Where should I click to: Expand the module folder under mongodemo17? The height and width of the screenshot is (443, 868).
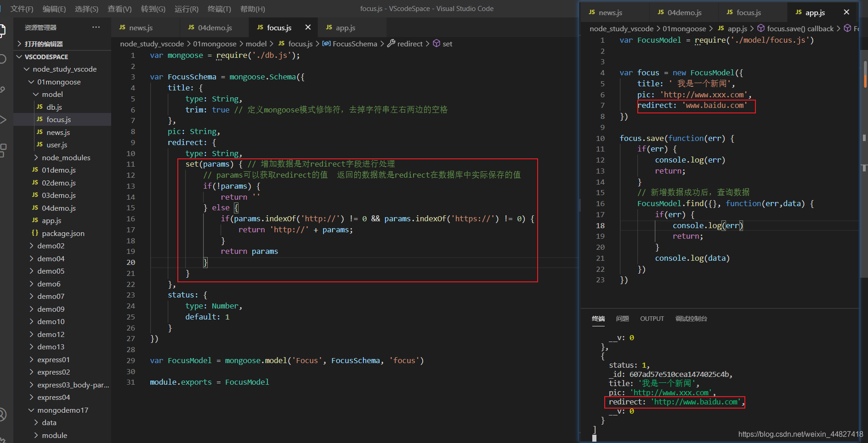click(x=62, y=435)
